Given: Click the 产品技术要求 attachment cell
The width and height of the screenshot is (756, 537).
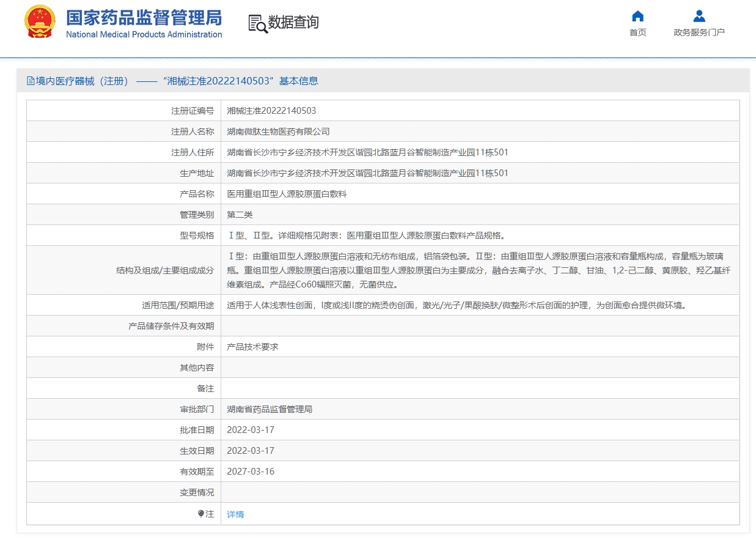Looking at the screenshot, I should tap(252, 347).
